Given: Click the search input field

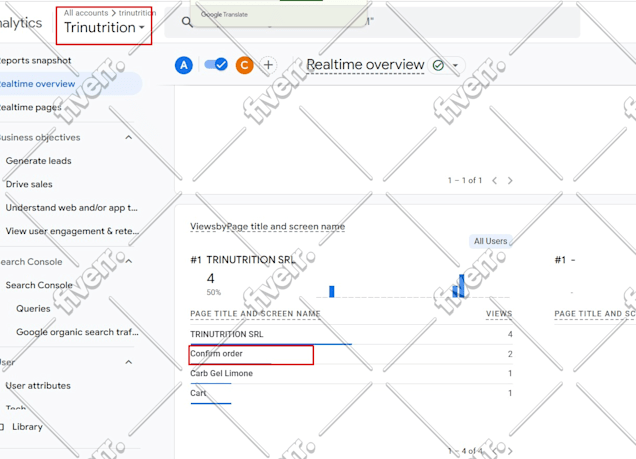Looking at the screenshot, I should (372, 22).
